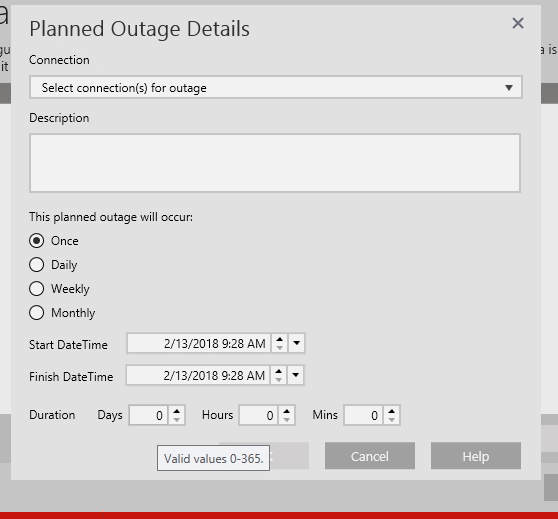
Task: Increment the Duration Hours value
Action: (x=286, y=411)
